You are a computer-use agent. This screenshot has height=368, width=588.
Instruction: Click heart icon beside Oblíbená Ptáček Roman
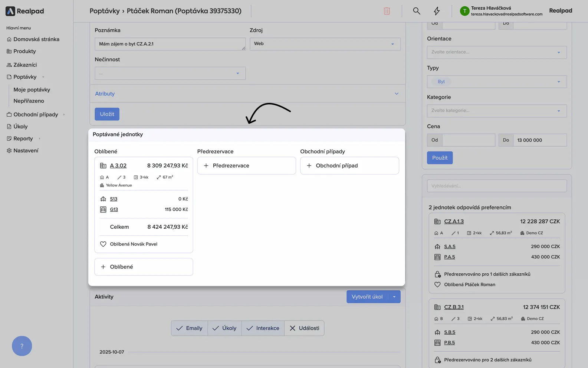tap(437, 284)
